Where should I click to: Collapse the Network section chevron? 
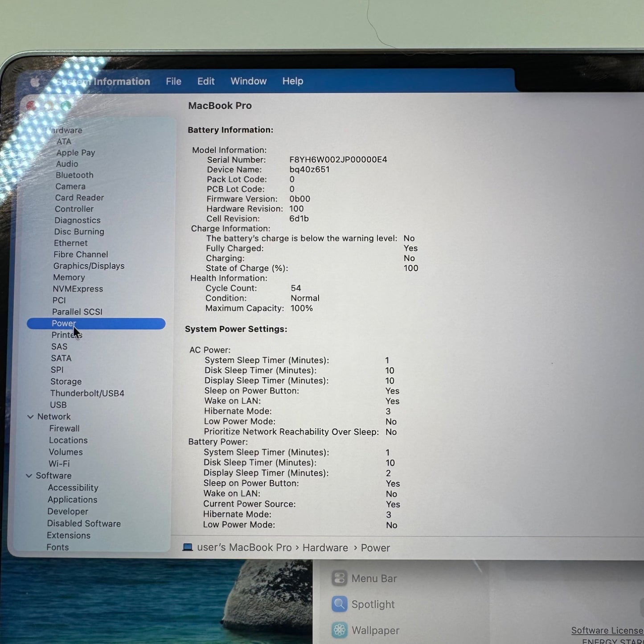pos(30,417)
